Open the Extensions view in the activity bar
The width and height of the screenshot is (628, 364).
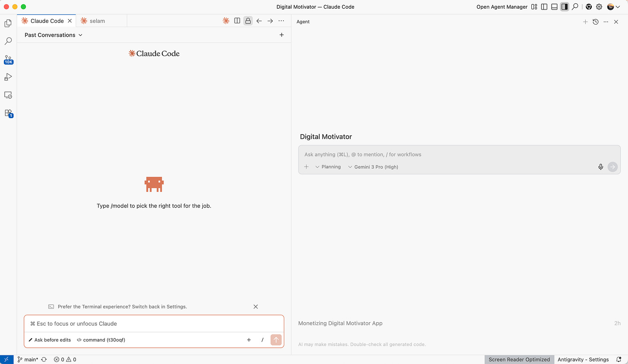click(x=8, y=113)
